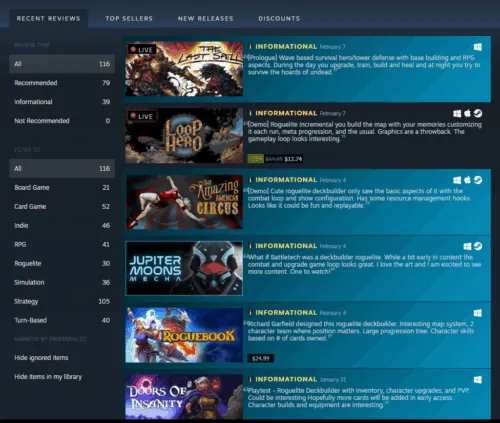Open the Jupiter Moons Mecha thumbnail
This screenshot has width=500, height=423.
point(184,268)
